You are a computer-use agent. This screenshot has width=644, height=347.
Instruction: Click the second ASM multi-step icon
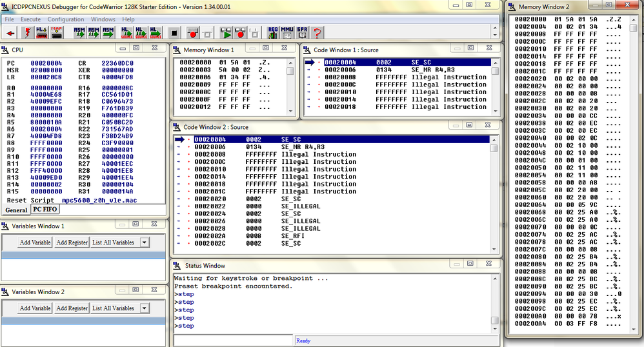pos(94,33)
